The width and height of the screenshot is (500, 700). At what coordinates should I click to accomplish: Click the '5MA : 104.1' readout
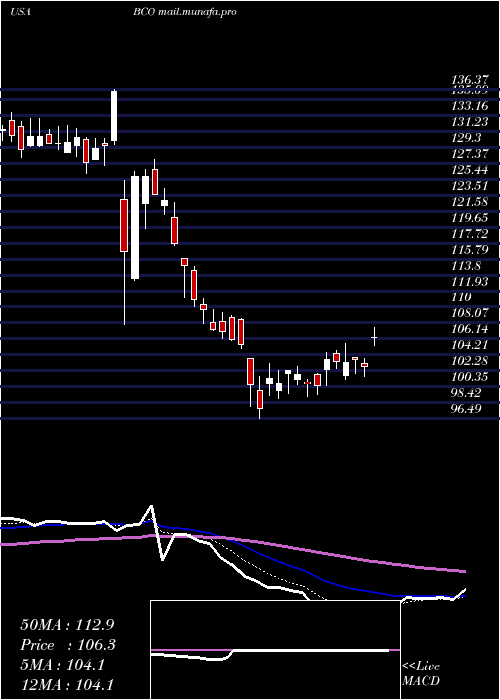pos(62,665)
